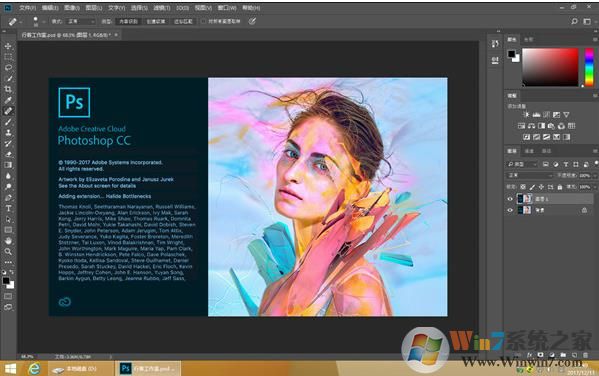Change the screen mode via toolbox bottom icon
This screenshot has height=376, width=599.
pyautogui.click(x=8, y=307)
